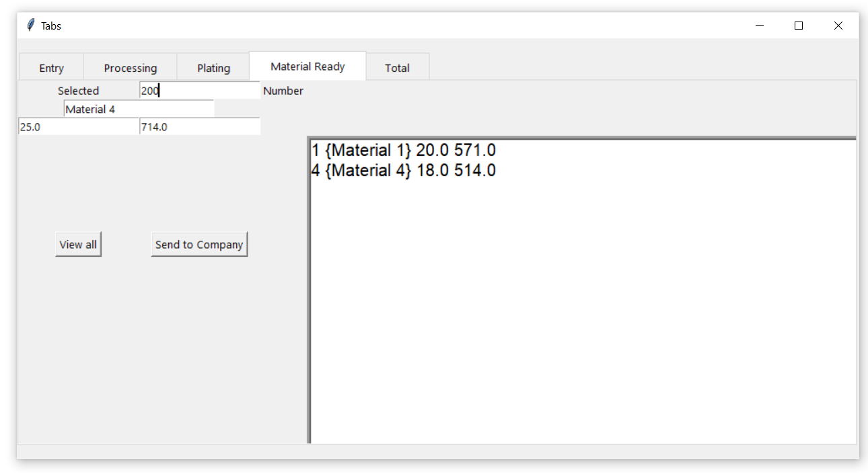
Task: Click inside the empty list area
Action: (579, 303)
